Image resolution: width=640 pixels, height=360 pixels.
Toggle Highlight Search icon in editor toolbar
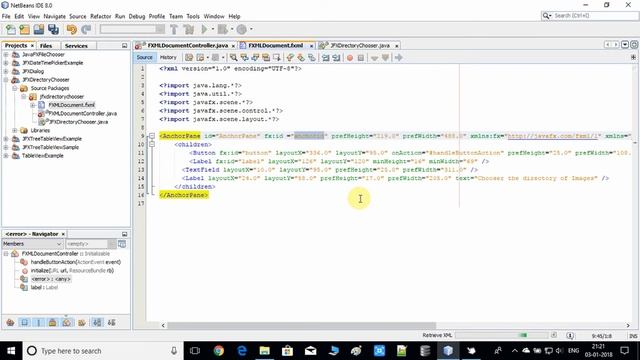click(x=266, y=58)
